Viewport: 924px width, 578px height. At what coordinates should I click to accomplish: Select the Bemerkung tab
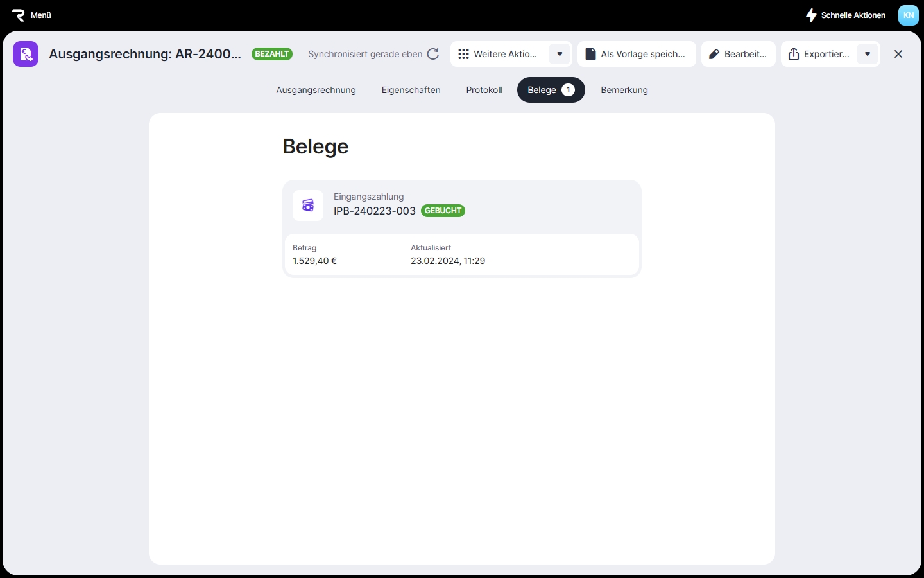624,90
